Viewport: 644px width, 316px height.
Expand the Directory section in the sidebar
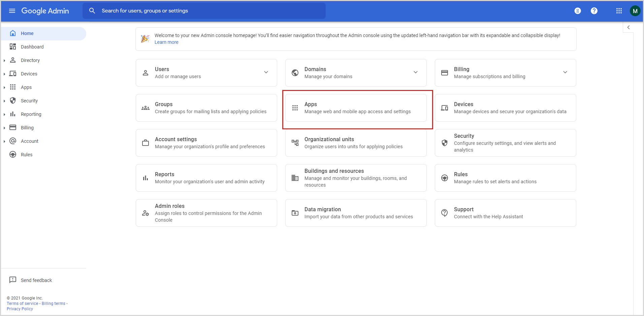[4, 60]
